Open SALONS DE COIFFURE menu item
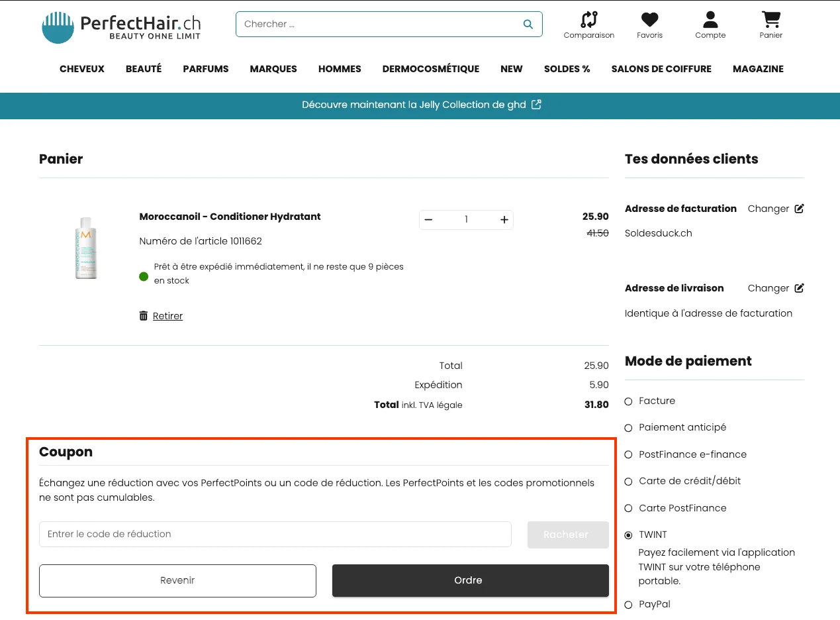Image resolution: width=840 pixels, height=620 pixels. [x=661, y=69]
